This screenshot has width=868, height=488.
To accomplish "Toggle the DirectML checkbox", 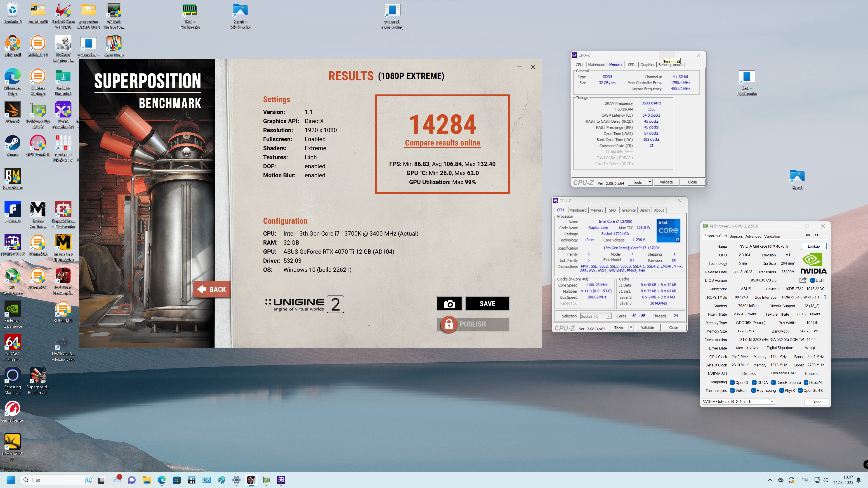I will click(x=806, y=382).
